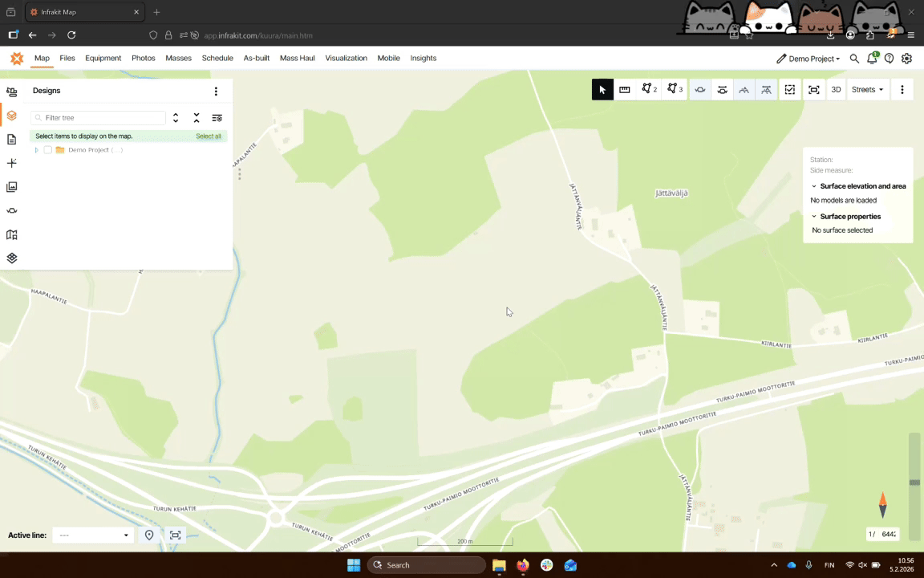Open the Streets basemap dropdown

pos(867,90)
